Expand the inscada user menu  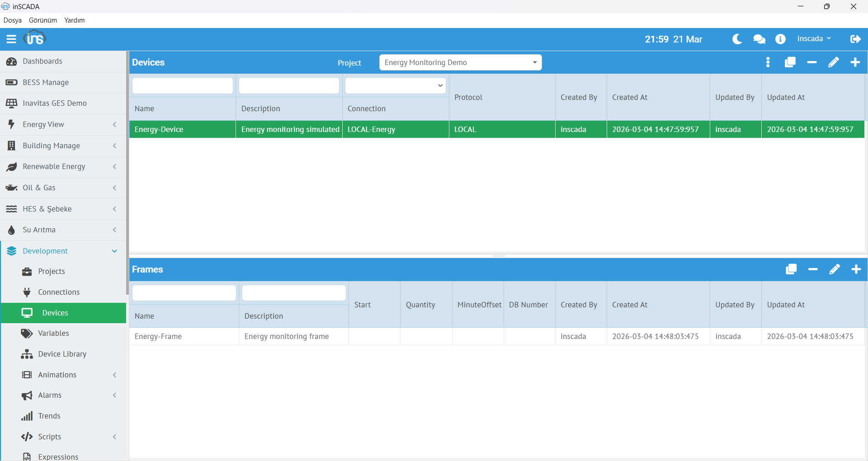point(814,39)
